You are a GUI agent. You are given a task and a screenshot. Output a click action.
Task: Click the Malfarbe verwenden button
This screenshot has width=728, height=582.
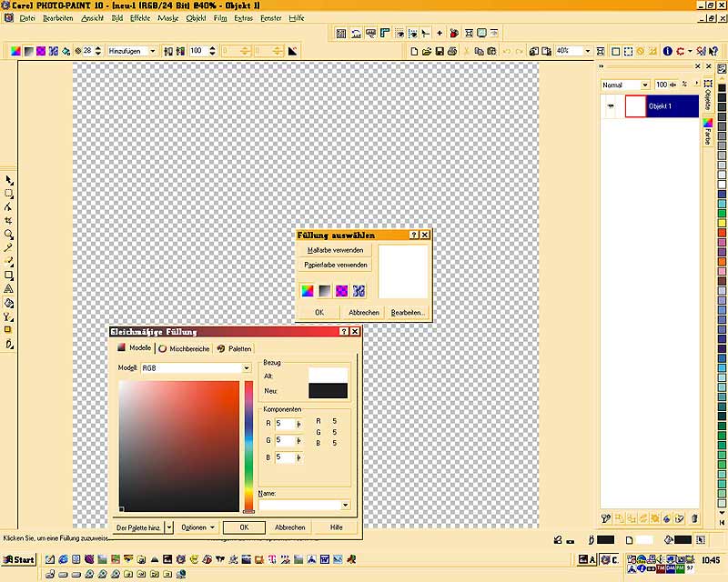pyautogui.click(x=336, y=250)
